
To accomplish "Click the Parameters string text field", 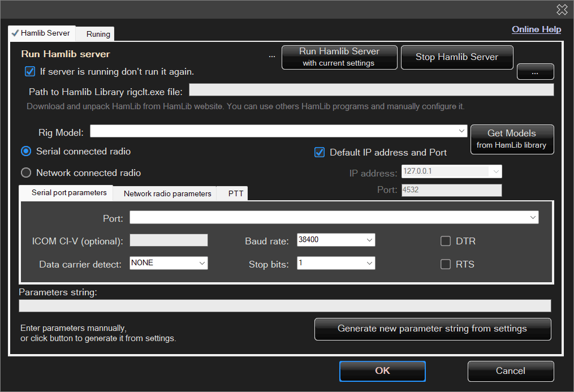I will pos(284,306).
